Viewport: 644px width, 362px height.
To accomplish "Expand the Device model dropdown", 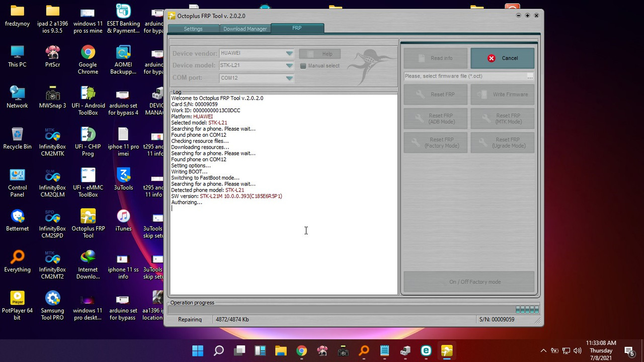I will [x=289, y=65].
